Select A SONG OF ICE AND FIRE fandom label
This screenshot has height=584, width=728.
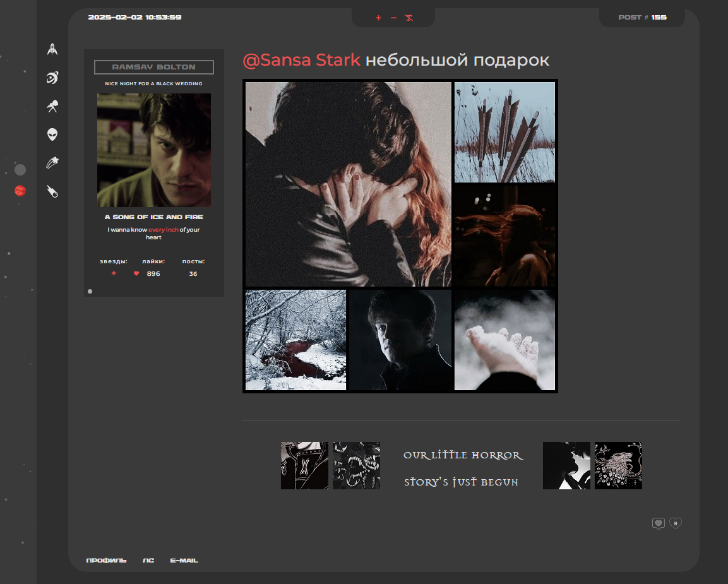pyautogui.click(x=154, y=217)
